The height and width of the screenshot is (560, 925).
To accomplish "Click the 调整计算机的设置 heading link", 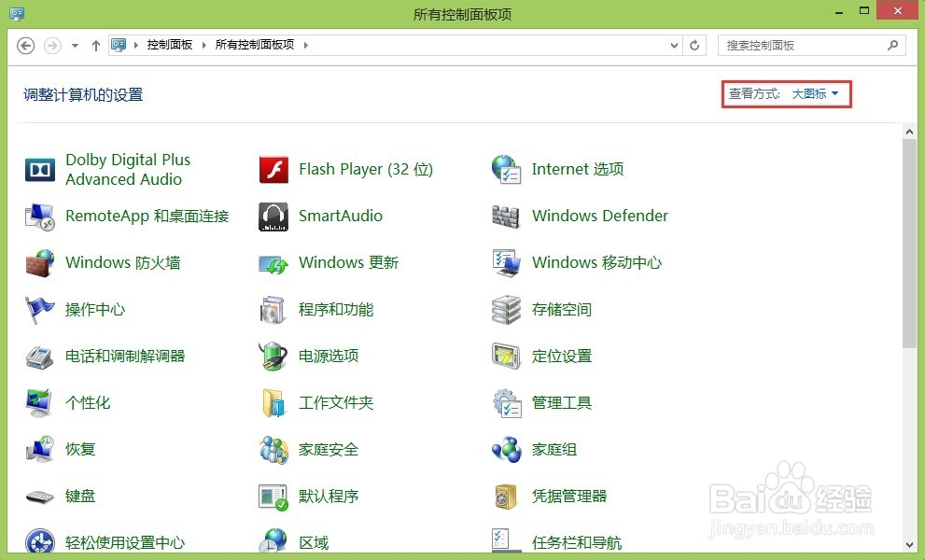I will pyautogui.click(x=82, y=93).
